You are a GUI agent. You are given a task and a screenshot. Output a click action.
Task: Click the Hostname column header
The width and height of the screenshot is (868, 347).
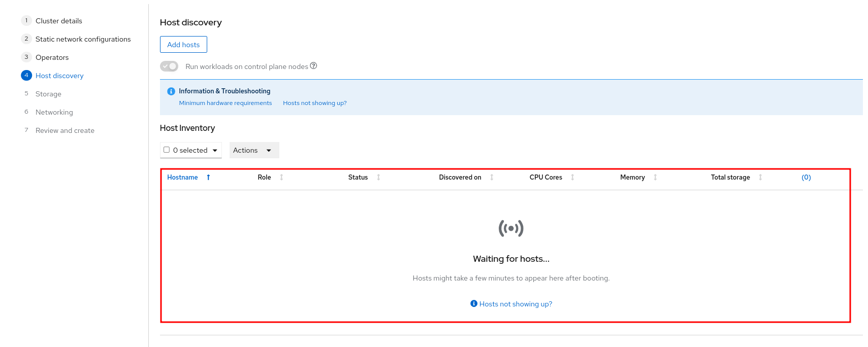coord(182,177)
